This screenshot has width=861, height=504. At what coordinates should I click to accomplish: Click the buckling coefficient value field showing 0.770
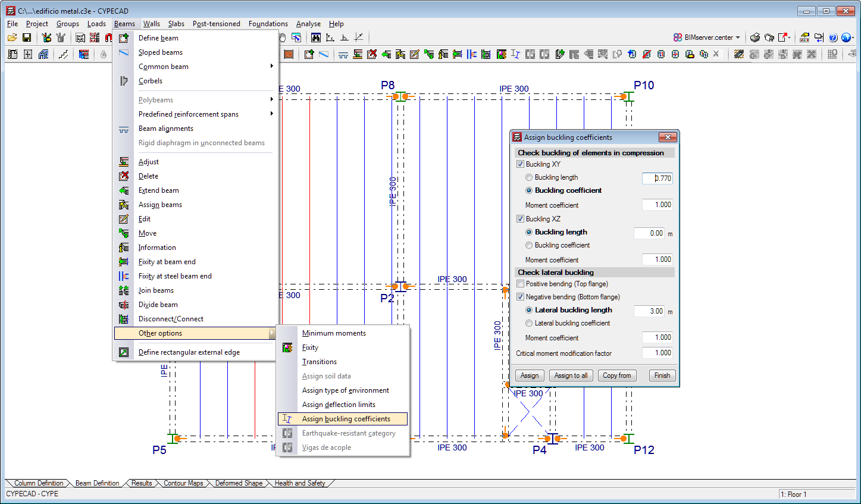pyautogui.click(x=657, y=178)
